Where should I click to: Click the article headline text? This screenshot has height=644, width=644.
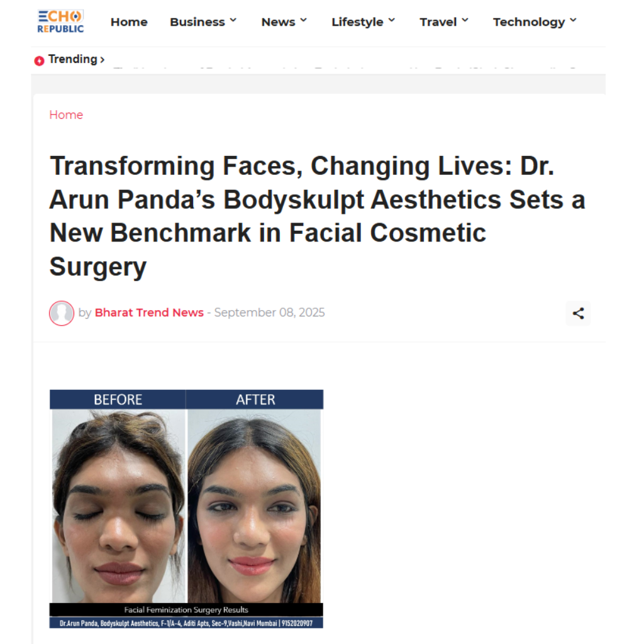(317, 216)
